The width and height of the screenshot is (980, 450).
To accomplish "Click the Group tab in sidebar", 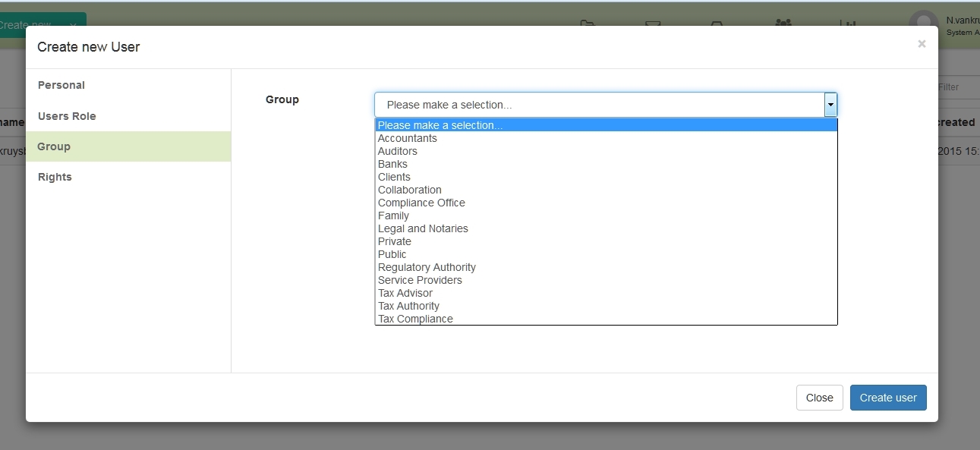I will pyautogui.click(x=54, y=146).
